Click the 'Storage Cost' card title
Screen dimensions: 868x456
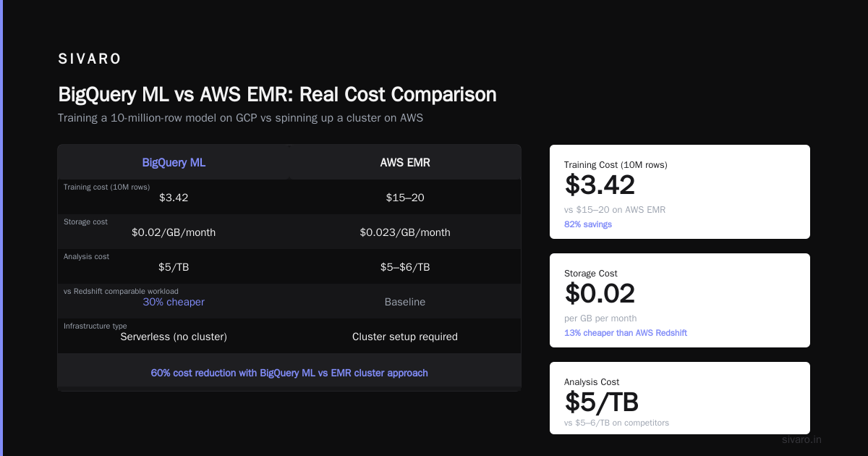(x=591, y=274)
